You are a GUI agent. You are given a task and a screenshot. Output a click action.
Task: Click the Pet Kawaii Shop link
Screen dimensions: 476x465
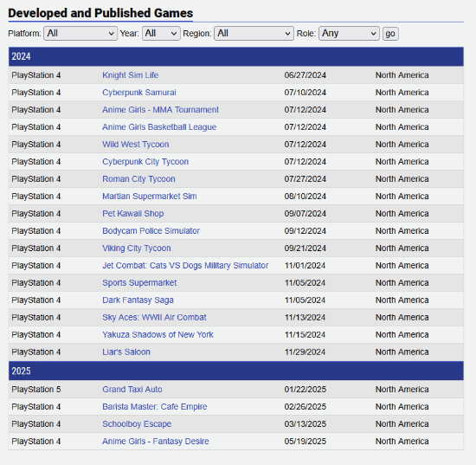pos(133,214)
